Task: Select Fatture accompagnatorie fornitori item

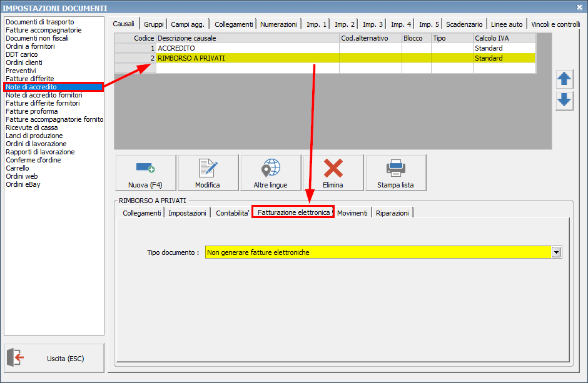Action: [x=54, y=119]
